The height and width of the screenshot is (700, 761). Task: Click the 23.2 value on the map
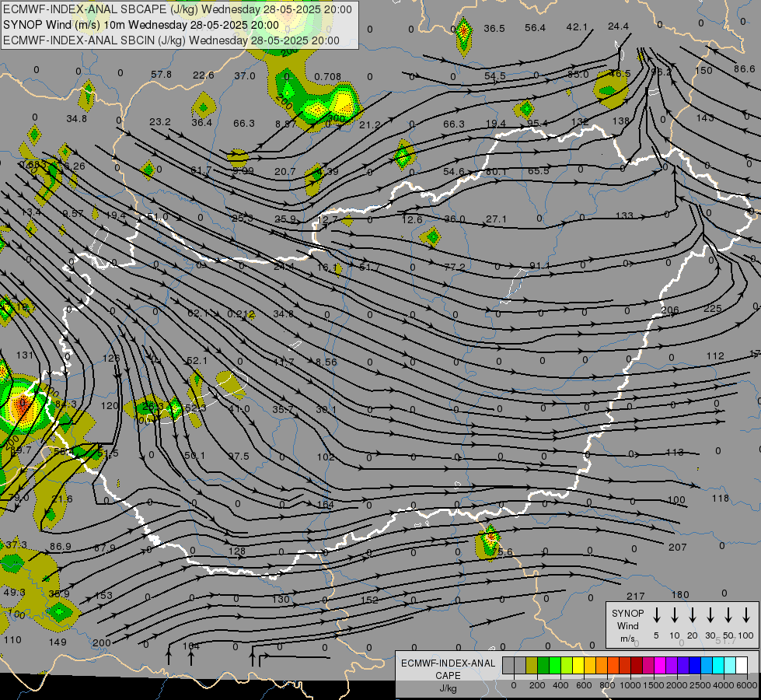159,122
